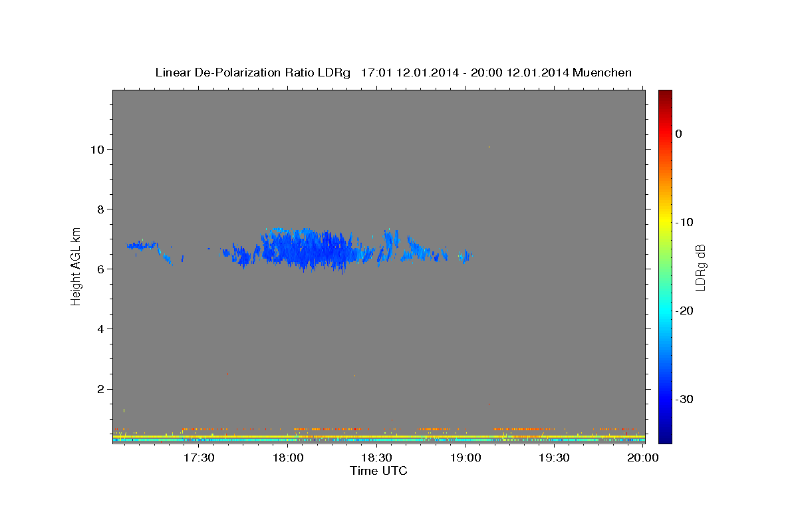Click the small cloud echo near 17:10 at 6.8 km
The width and height of the screenshot is (798, 532).
click(x=143, y=246)
